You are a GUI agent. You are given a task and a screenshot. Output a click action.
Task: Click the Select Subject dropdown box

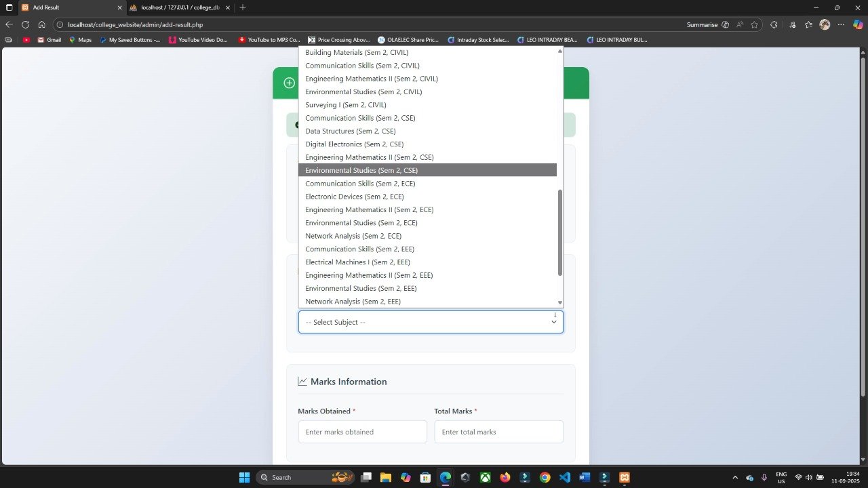pyautogui.click(x=431, y=322)
